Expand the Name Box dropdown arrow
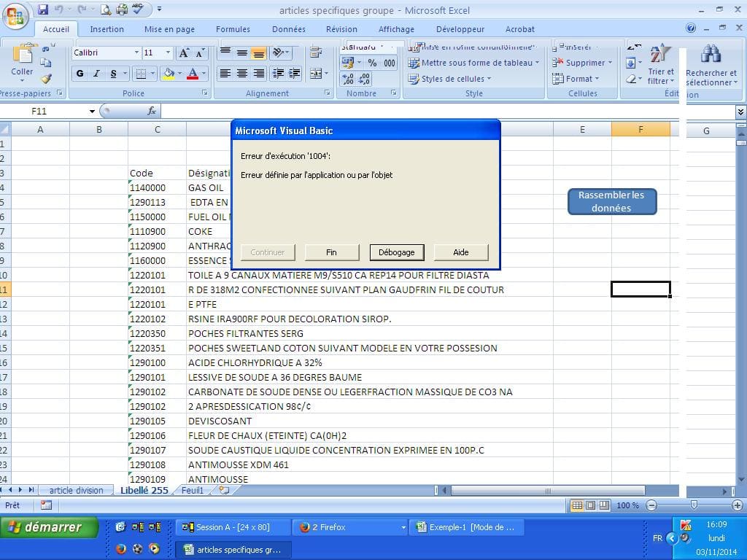This screenshot has width=747, height=560. click(x=92, y=112)
